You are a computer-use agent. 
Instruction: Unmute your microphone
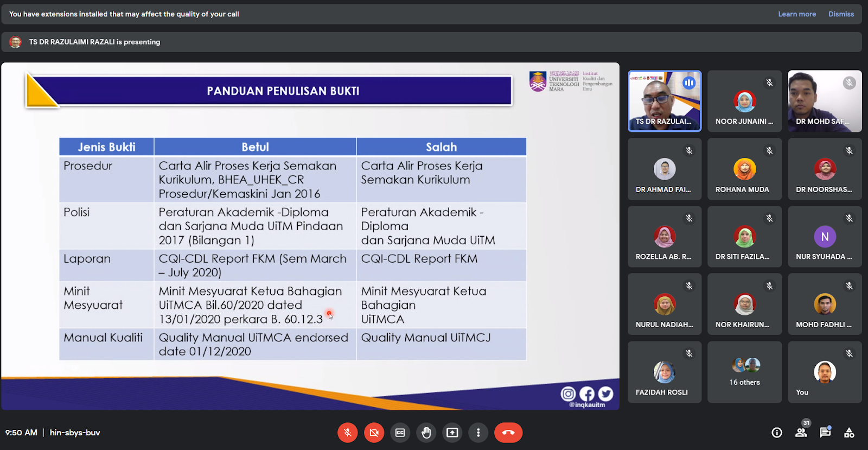(x=348, y=433)
